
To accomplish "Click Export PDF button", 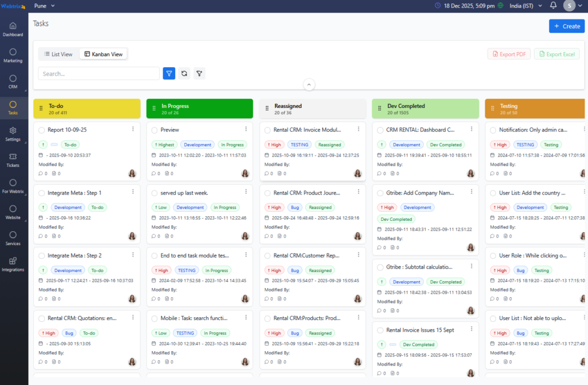I will [509, 54].
